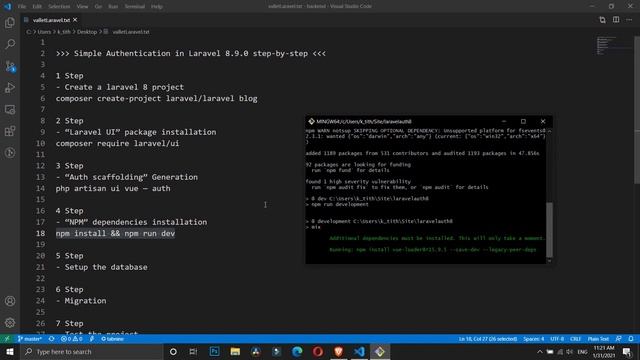This screenshot has height=360, width=640.
Task: Open File Explorer from the taskbar
Action: (x=235, y=351)
